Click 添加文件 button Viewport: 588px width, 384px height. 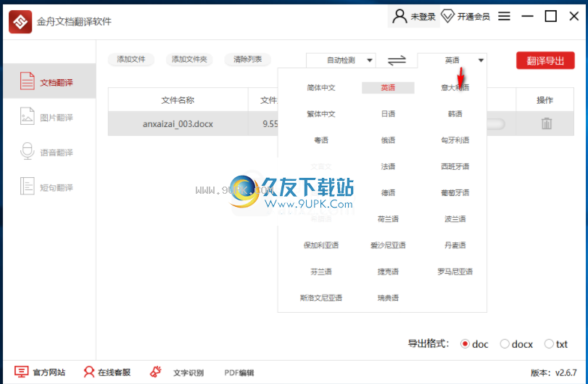(x=131, y=60)
